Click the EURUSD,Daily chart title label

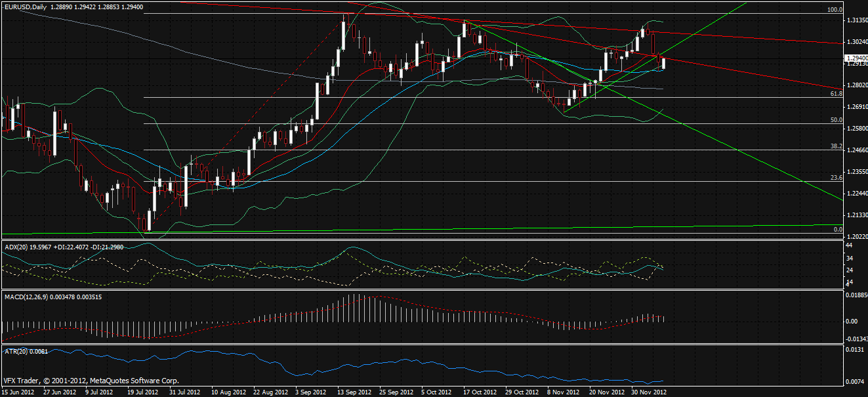coord(26,6)
